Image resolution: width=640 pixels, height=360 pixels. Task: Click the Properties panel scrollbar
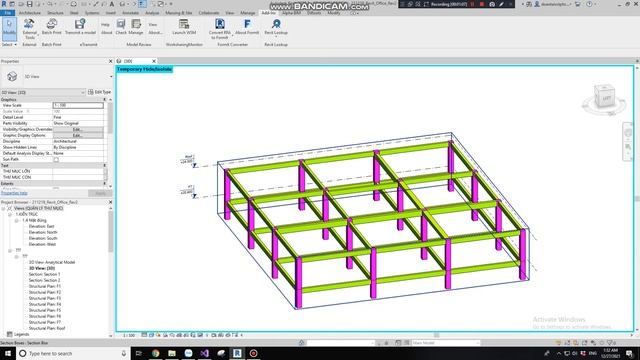[x=110, y=118]
